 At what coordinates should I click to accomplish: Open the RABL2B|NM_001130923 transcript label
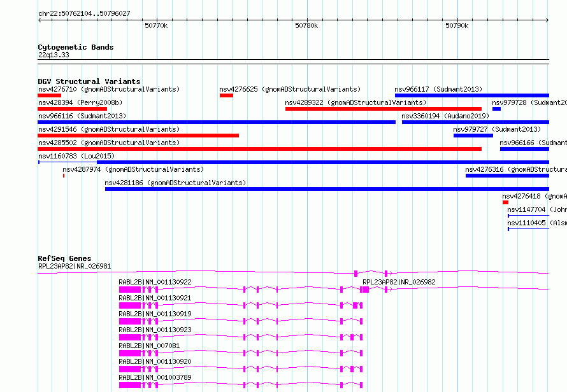(155, 330)
